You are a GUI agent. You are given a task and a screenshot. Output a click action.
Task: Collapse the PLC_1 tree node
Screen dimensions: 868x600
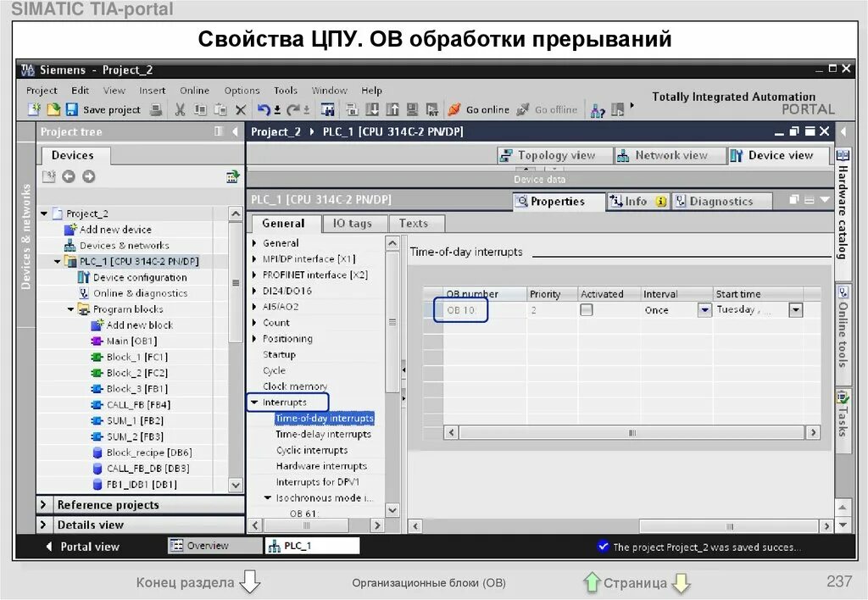(x=58, y=261)
